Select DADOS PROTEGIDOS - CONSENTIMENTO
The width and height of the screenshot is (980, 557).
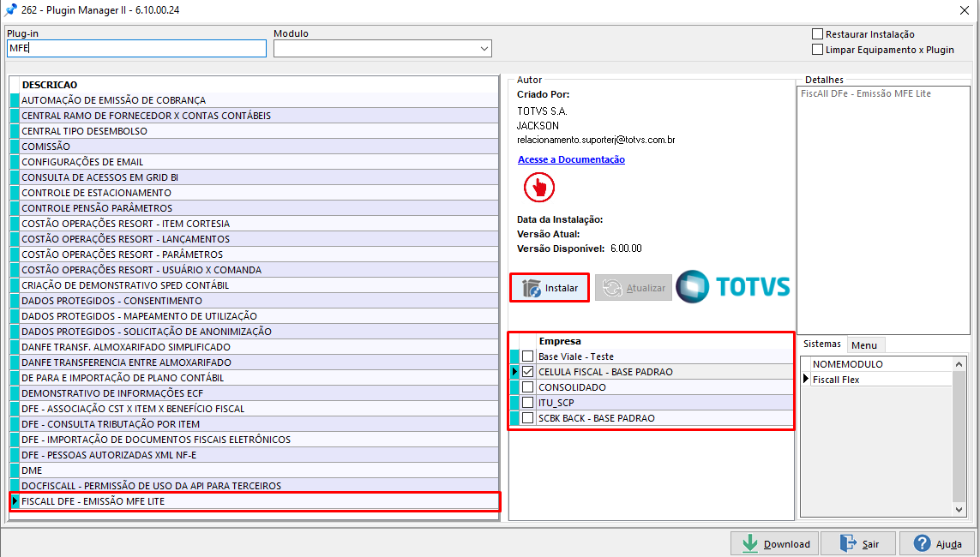[x=260, y=301]
